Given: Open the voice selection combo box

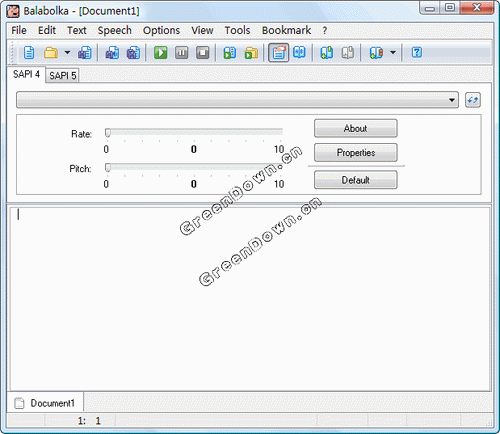Looking at the screenshot, I should pyautogui.click(x=237, y=100).
